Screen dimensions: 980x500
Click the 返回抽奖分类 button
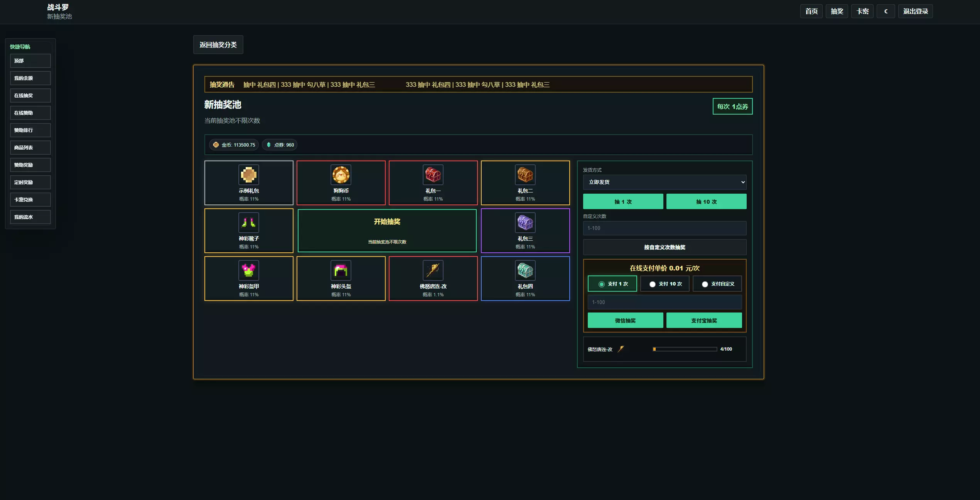coord(218,45)
